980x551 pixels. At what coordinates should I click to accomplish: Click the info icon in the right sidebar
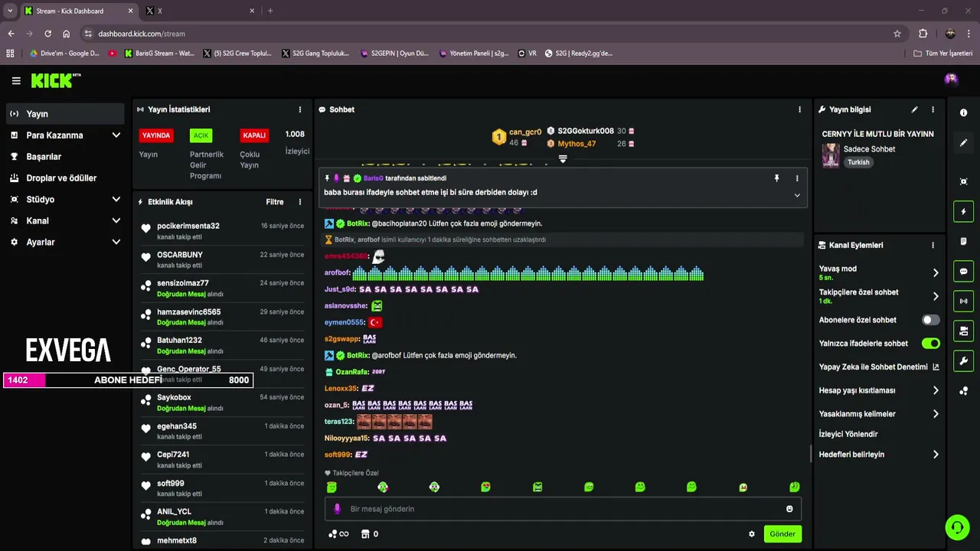[963, 112]
